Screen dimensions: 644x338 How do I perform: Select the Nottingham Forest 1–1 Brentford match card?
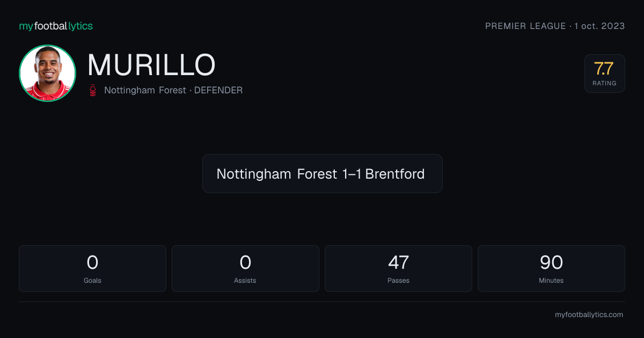(322, 173)
